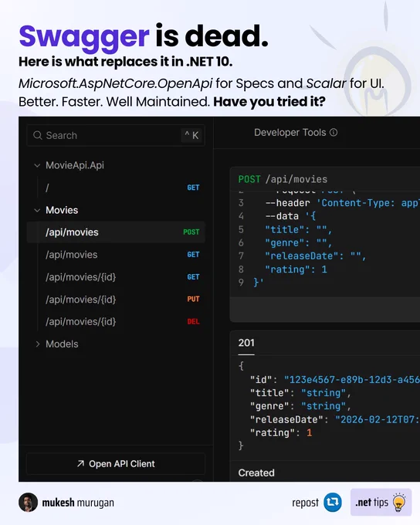Collapse the Movies group chevron

pyautogui.click(x=37, y=210)
